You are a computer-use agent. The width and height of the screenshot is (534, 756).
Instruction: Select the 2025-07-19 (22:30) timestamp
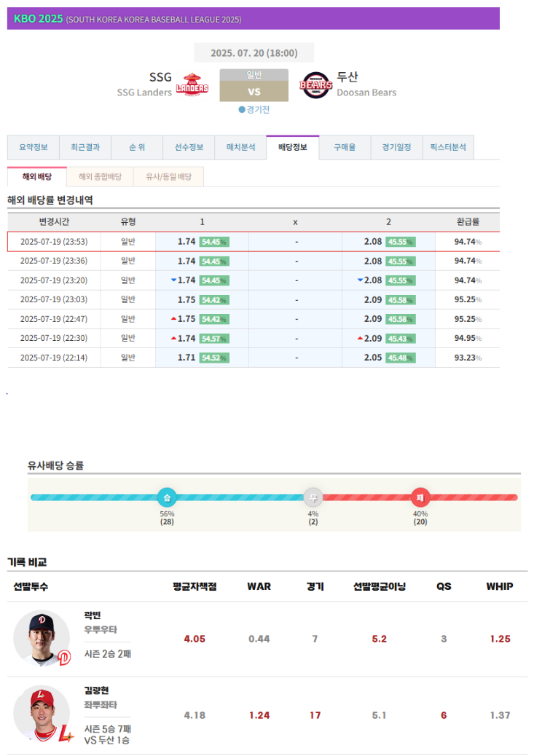[x=54, y=338]
